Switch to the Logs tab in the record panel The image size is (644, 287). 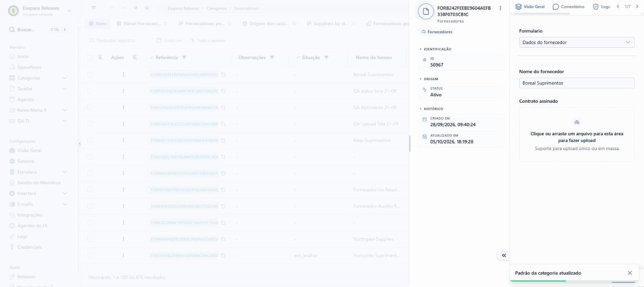(x=601, y=7)
